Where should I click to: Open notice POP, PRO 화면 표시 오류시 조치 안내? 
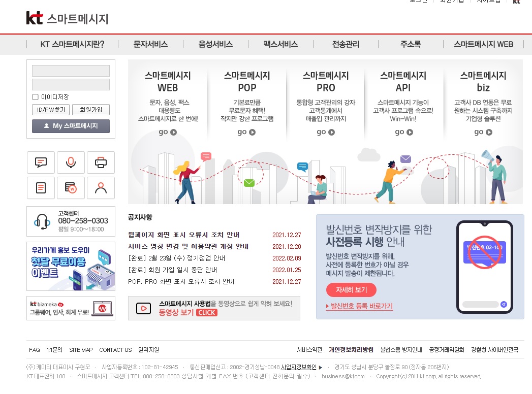click(x=181, y=281)
